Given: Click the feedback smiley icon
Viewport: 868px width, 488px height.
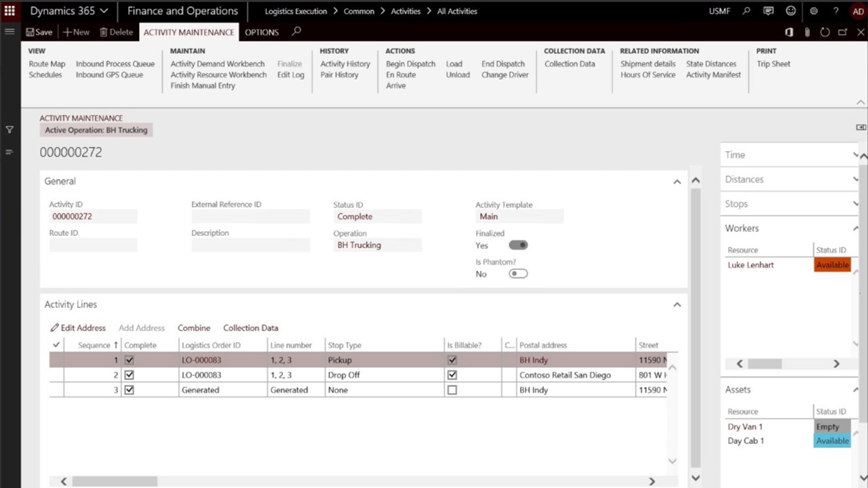Looking at the screenshot, I should (x=791, y=11).
